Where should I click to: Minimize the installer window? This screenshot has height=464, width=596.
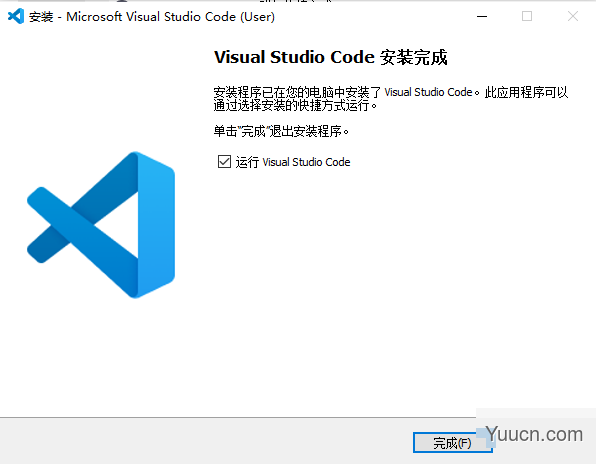pyautogui.click(x=482, y=16)
